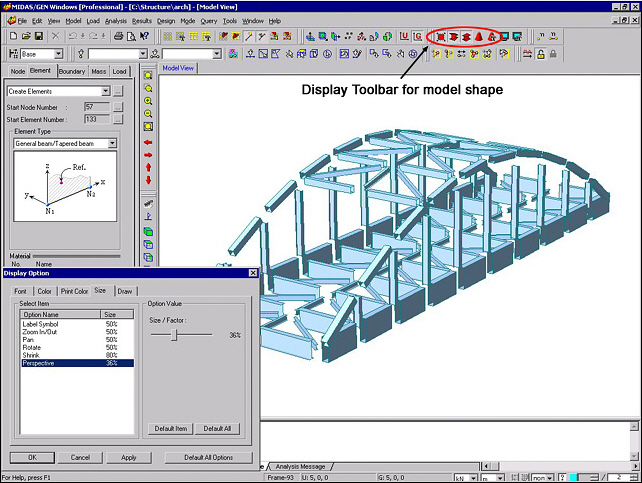Click the Size / Factor slider handle

[x=174, y=334]
